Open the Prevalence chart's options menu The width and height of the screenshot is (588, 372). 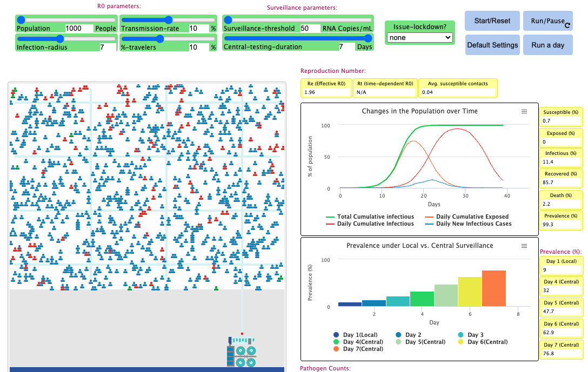[x=524, y=246]
